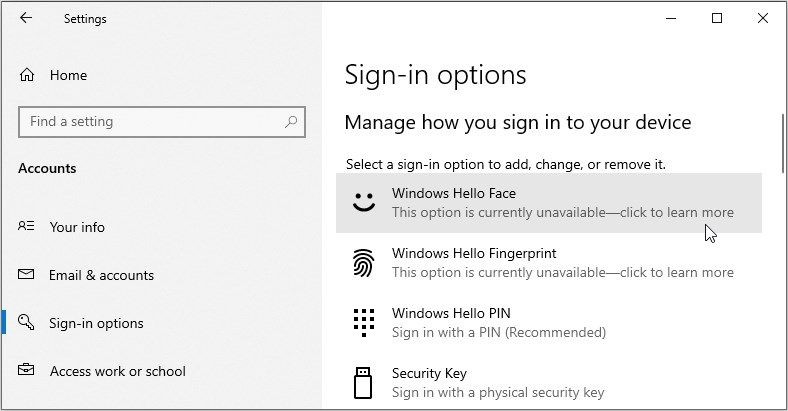
Task: Click the PIN keypad icon
Action: [364, 323]
